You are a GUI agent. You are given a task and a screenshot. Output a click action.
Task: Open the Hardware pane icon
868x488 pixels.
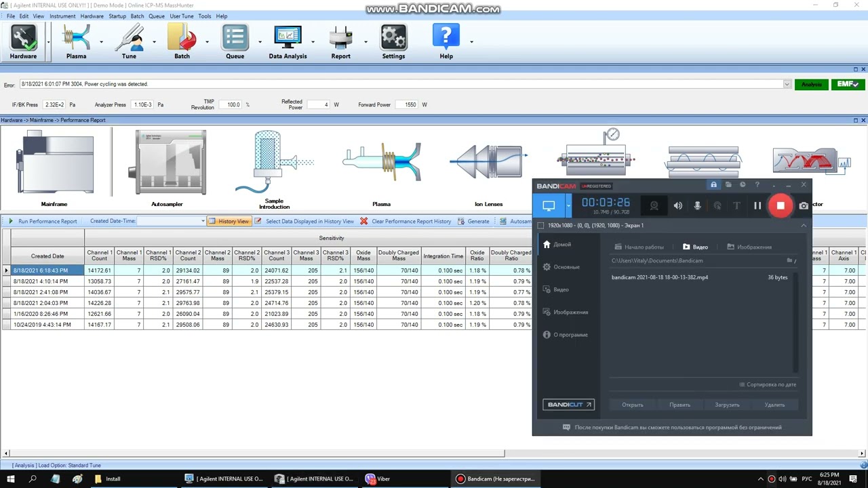coord(23,42)
